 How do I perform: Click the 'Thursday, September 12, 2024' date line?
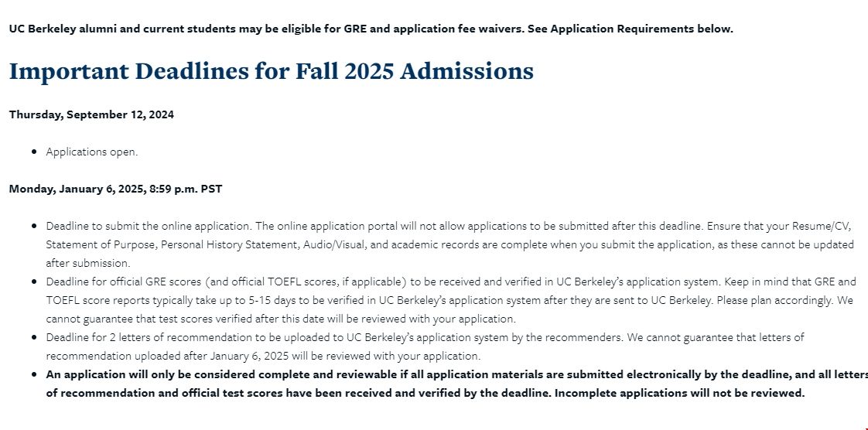(x=91, y=114)
